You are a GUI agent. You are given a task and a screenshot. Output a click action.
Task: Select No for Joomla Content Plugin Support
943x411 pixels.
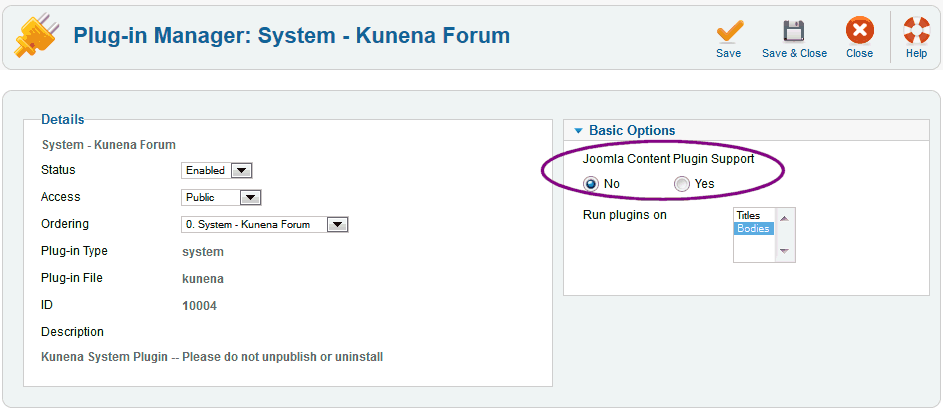tap(591, 184)
